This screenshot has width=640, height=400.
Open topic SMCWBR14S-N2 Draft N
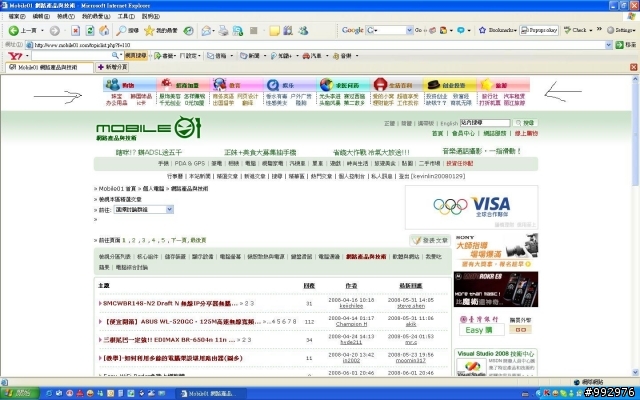click(170, 303)
